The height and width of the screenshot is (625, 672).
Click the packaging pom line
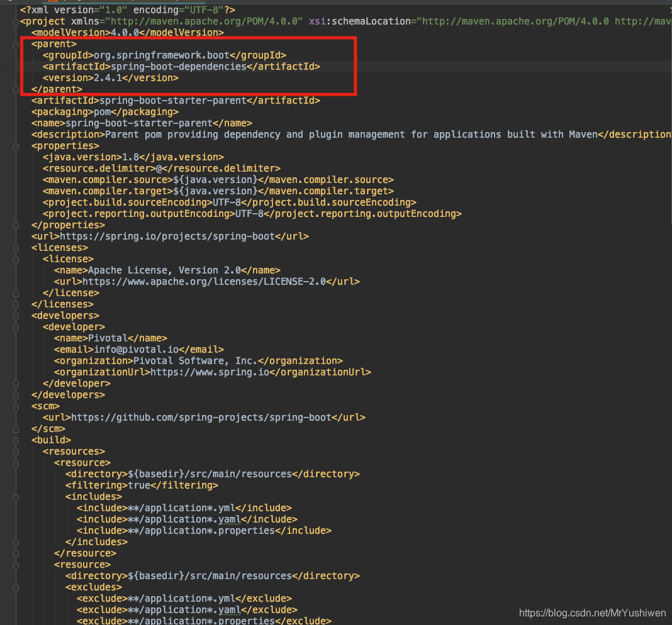point(105,112)
